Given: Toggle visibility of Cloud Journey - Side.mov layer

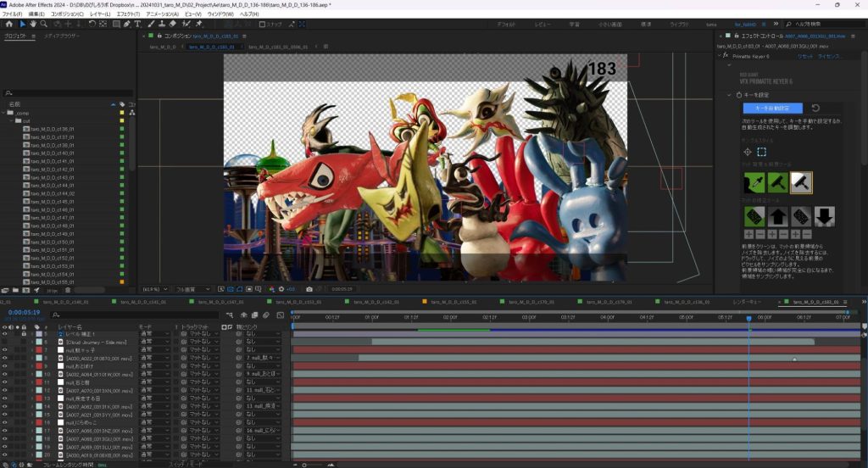Looking at the screenshot, I should [x=4, y=343].
